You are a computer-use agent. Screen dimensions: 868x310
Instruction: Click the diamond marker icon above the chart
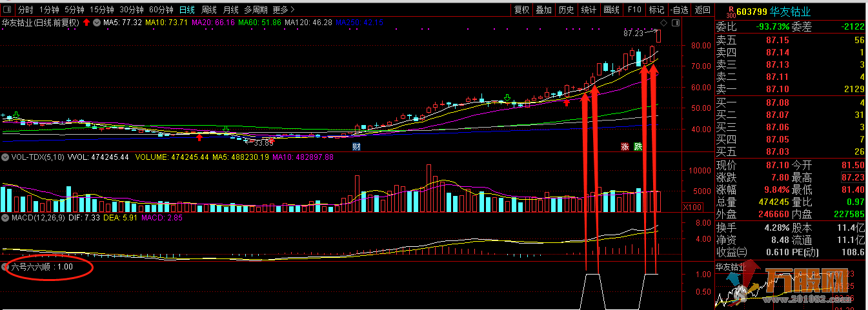pyautogui.click(x=665, y=23)
